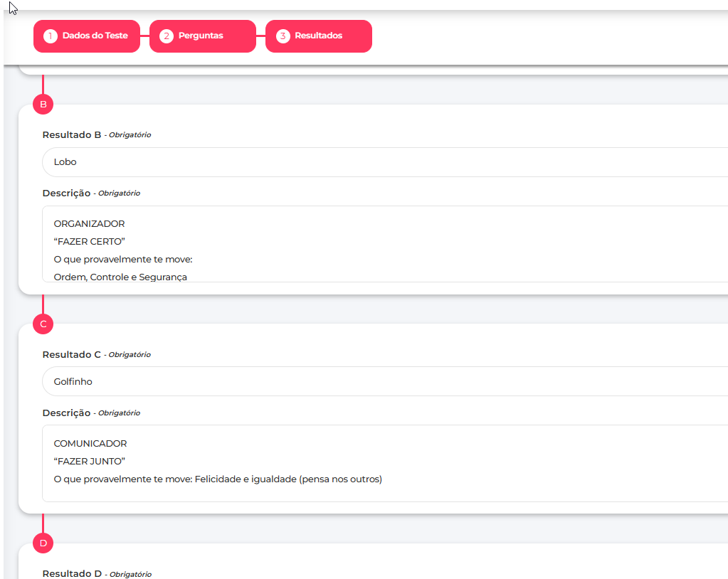The width and height of the screenshot is (728, 579).
Task: Click the Resultado C field label
Action: tap(72, 354)
